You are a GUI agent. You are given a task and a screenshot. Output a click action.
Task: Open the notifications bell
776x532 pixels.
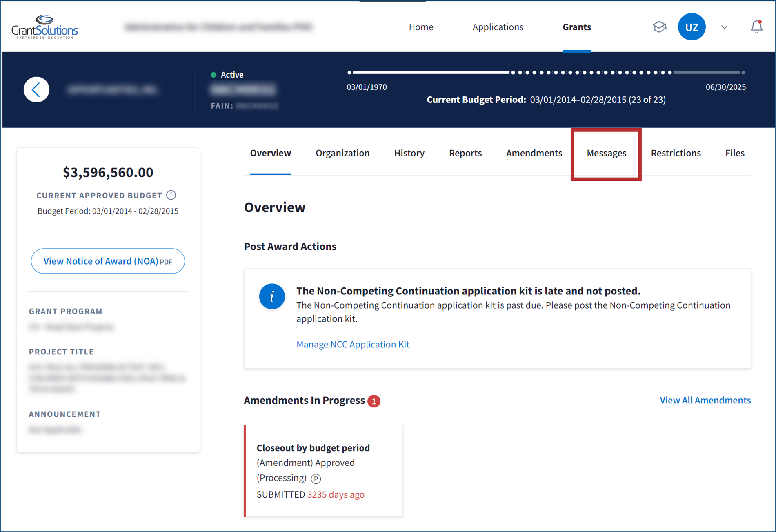point(756,27)
